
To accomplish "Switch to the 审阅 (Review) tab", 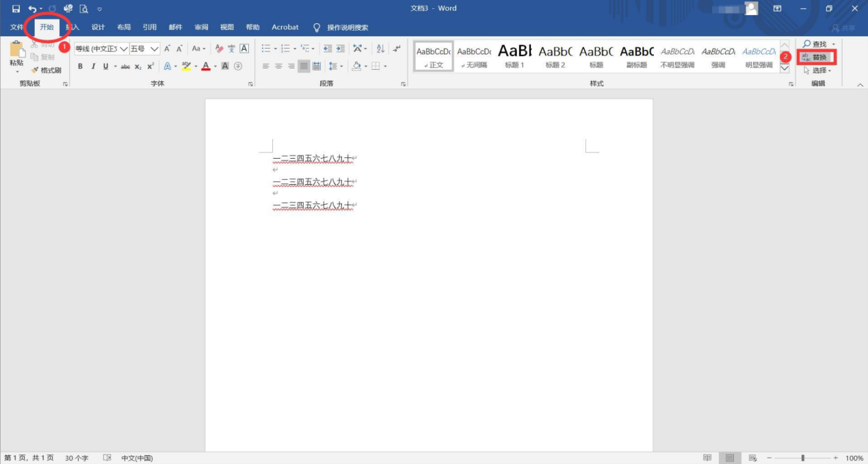I will tap(201, 27).
